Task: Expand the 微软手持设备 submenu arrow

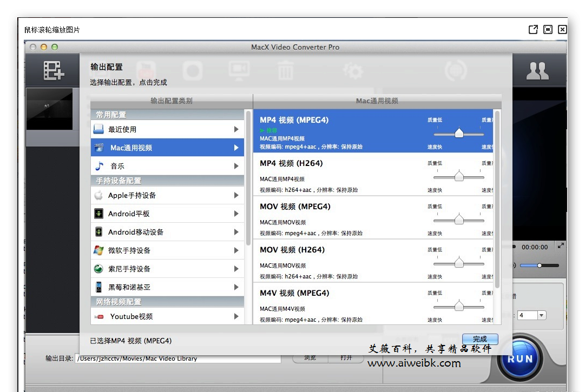Action: (x=236, y=250)
